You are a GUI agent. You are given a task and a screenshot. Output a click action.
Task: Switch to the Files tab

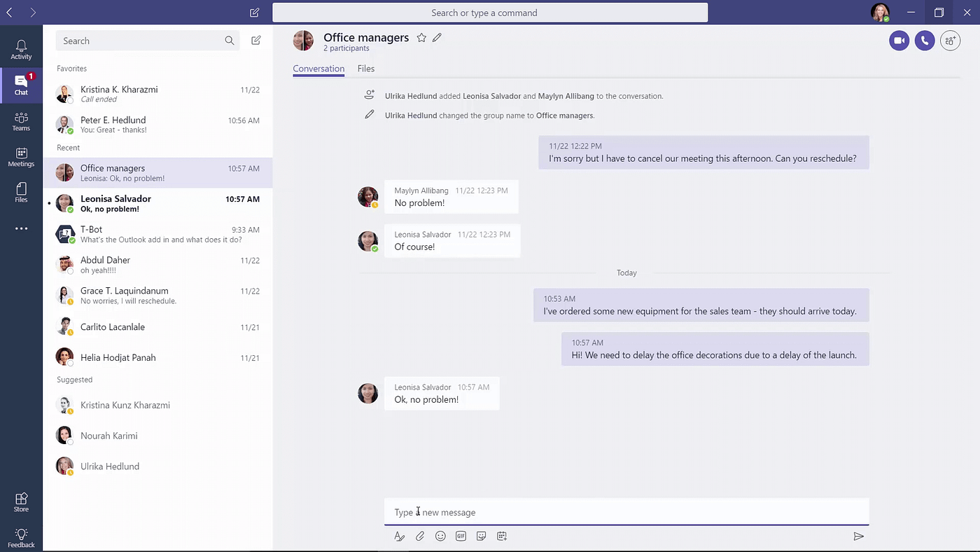click(365, 68)
